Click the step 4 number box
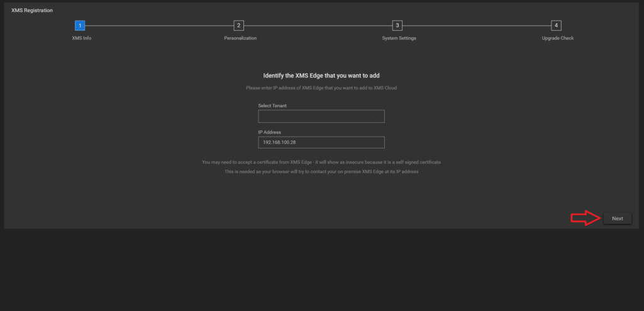Screen dimensions: 644x311 556,25
